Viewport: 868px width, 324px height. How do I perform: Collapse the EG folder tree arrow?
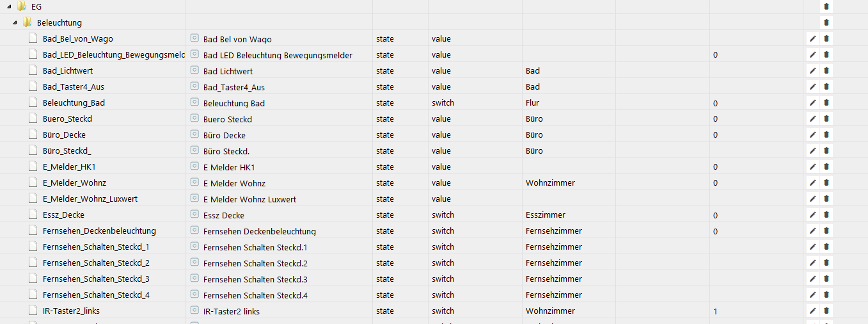pyautogui.click(x=10, y=6)
